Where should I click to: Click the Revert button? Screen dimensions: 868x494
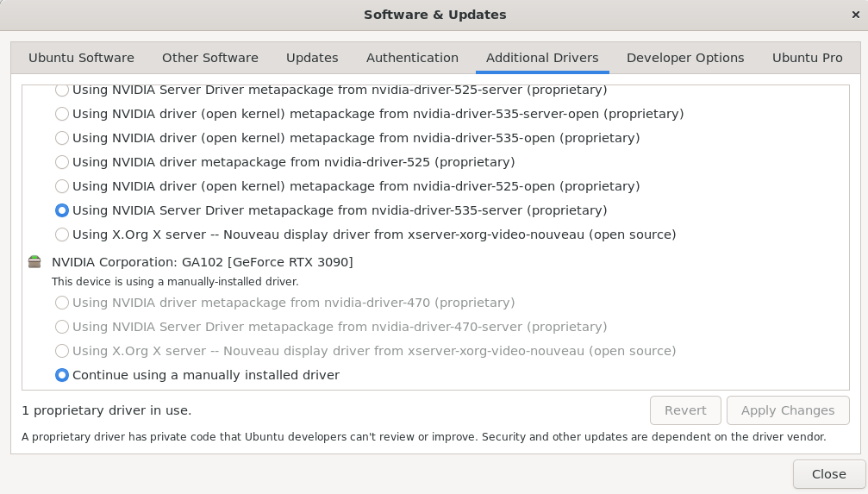coord(685,410)
